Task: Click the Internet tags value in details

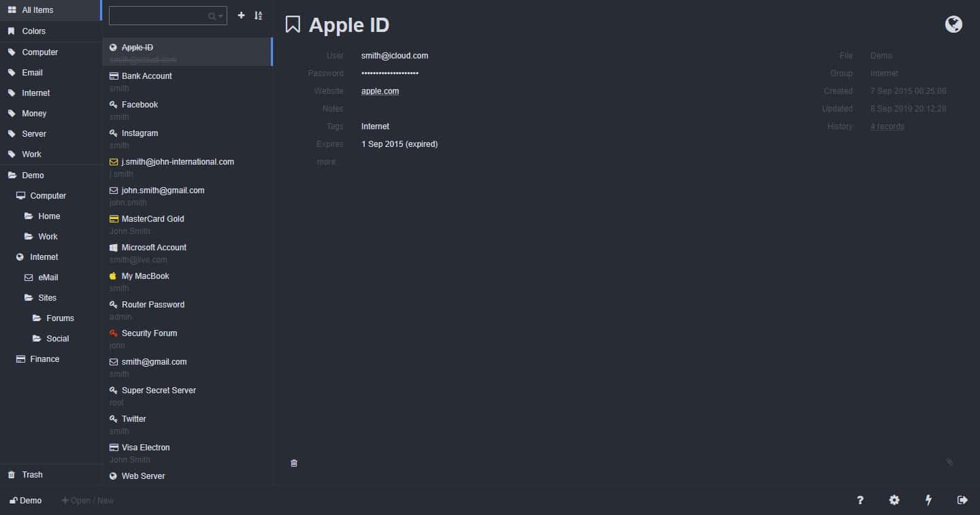Action: [375, 127]
